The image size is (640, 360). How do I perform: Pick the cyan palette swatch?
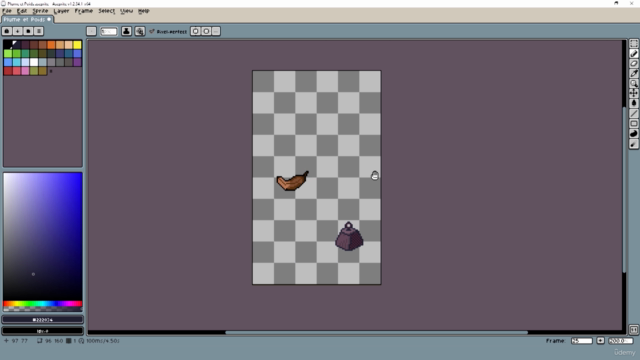[x=17, y=62]
